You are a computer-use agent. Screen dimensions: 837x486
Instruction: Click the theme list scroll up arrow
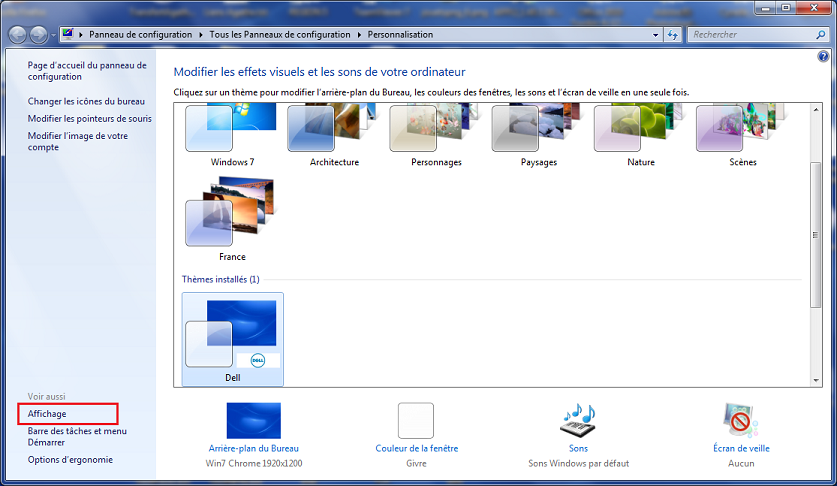(x=816, y=109)
